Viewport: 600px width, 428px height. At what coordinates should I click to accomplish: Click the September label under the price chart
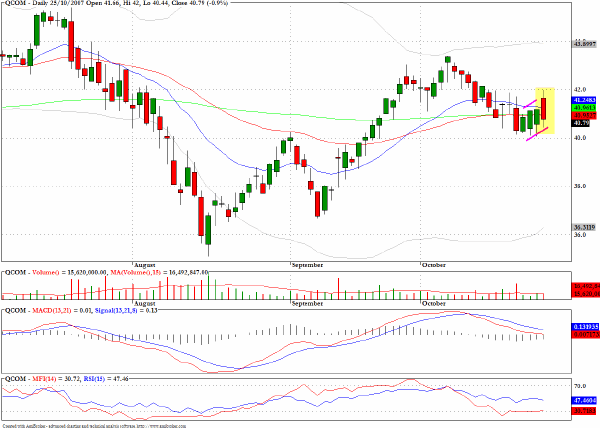point(307,265)
